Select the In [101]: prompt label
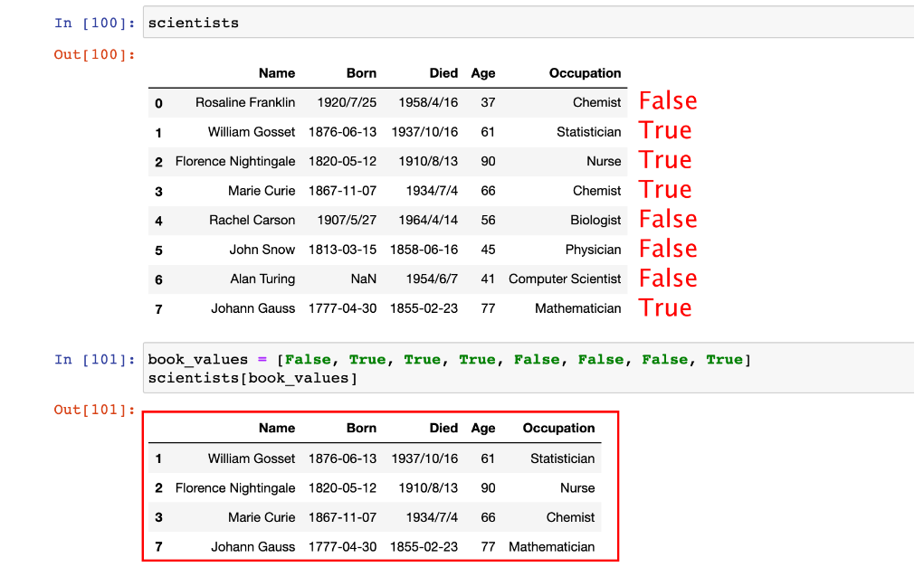Image resolution: width=924 pixels, height=567 pixels. pos(94,360)
